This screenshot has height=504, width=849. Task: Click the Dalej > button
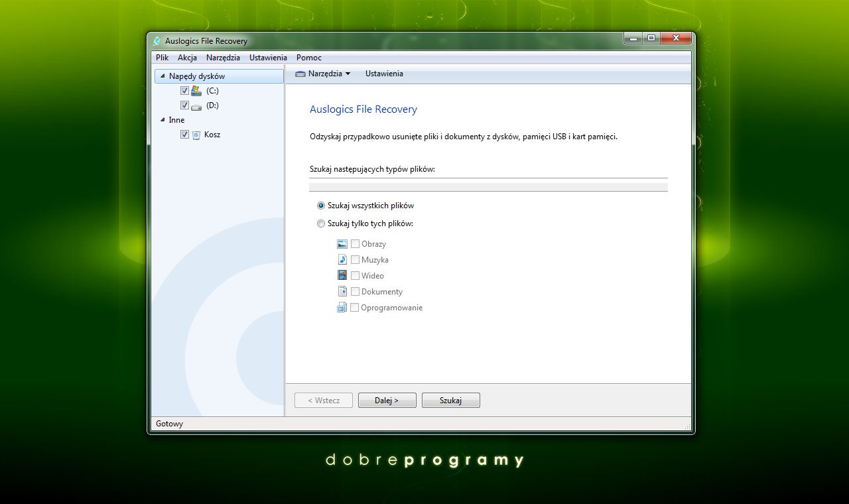tap(387, 401)
